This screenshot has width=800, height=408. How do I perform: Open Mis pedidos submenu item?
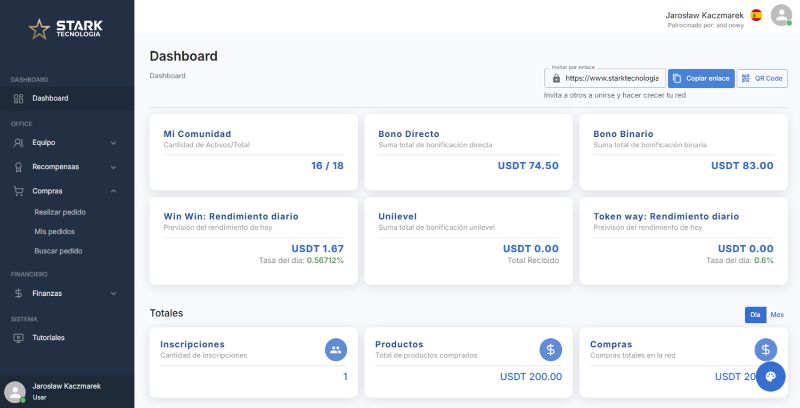click(54, 231)
